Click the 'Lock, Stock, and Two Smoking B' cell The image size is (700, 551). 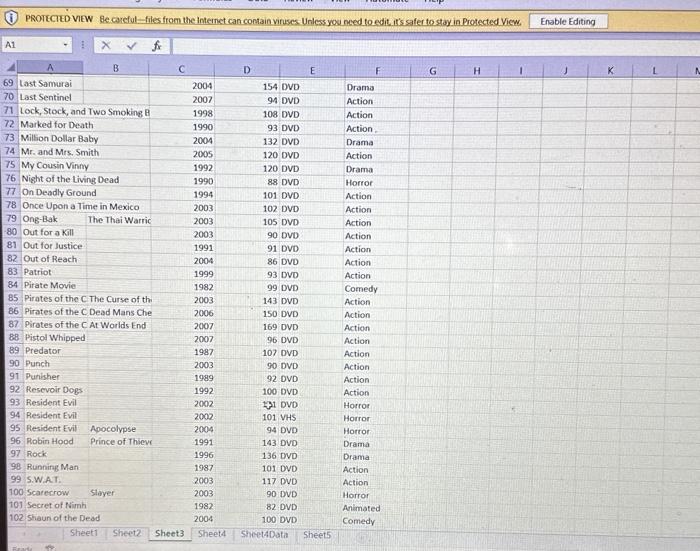point(84,112)
